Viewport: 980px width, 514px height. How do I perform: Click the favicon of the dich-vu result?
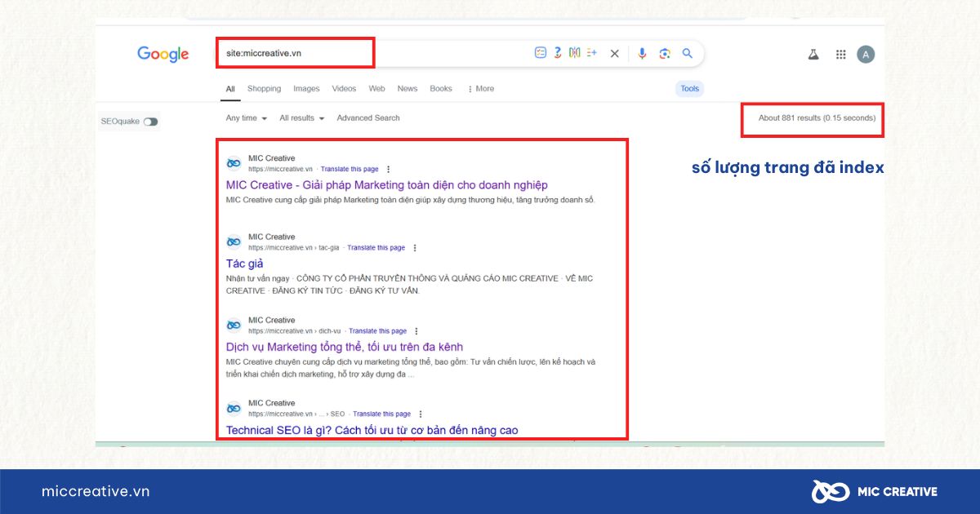coord(234,325)
